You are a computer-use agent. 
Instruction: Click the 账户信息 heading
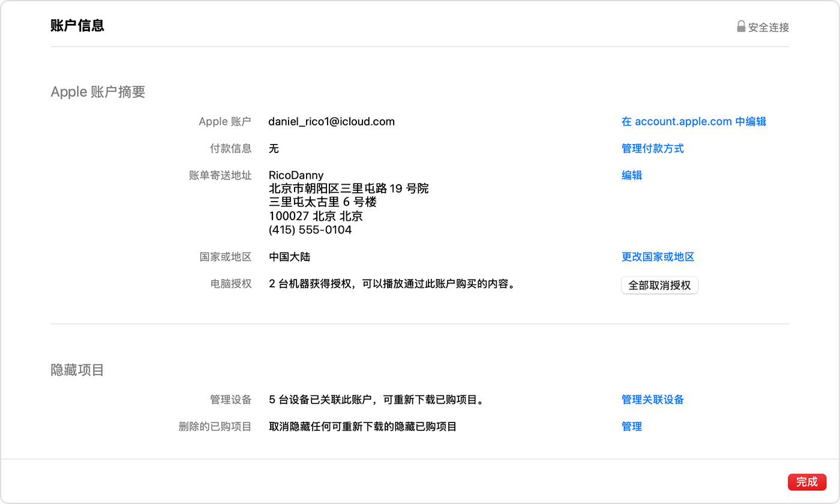click(77, 26)
